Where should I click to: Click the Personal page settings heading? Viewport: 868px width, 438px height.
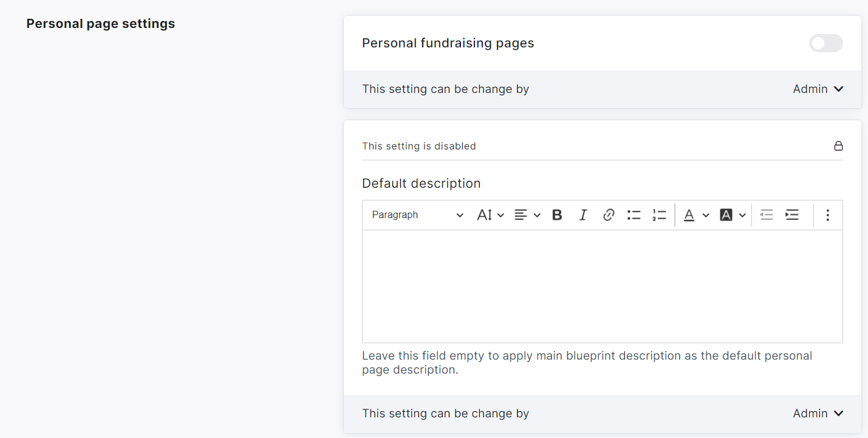[x=101, y=24]
